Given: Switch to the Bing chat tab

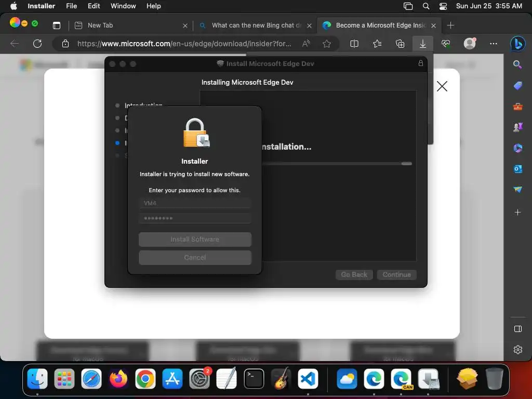Looking at the screenshot, I should (256, 25).
